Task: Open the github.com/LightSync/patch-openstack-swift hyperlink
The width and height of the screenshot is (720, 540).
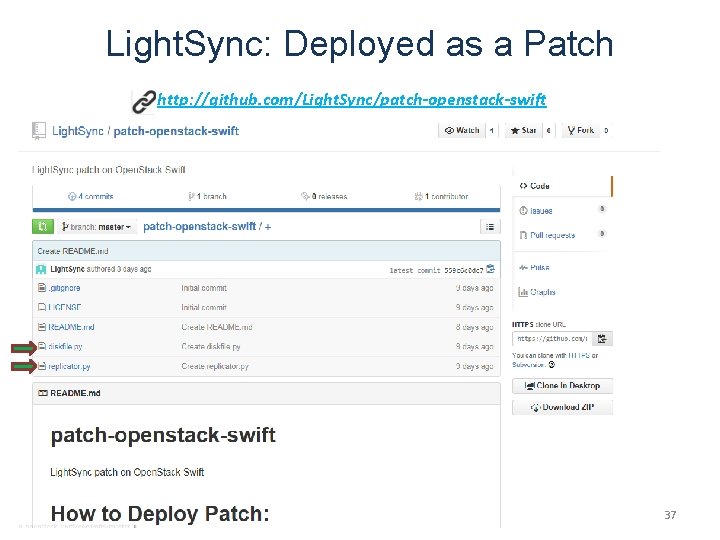Action: pyautogui.click(x=351, y=100)
